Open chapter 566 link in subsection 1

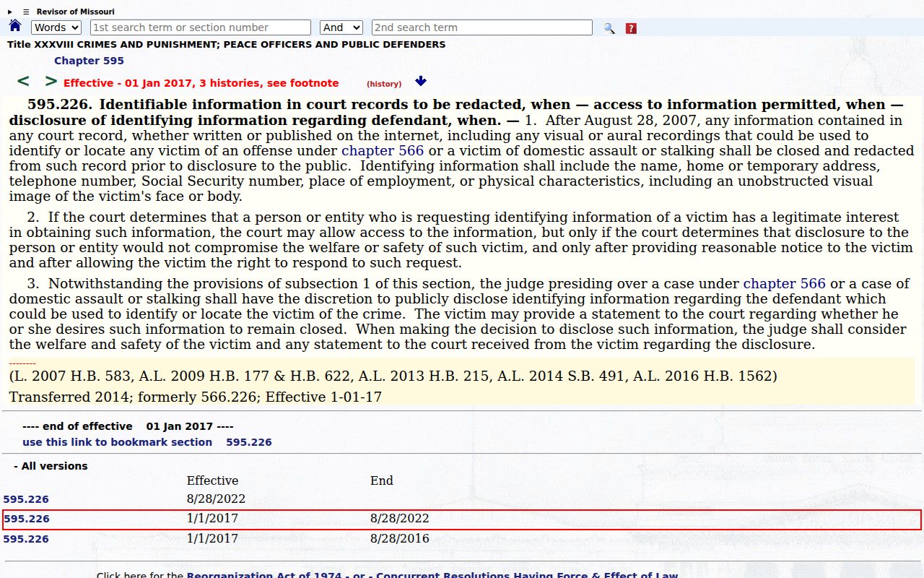383,150
